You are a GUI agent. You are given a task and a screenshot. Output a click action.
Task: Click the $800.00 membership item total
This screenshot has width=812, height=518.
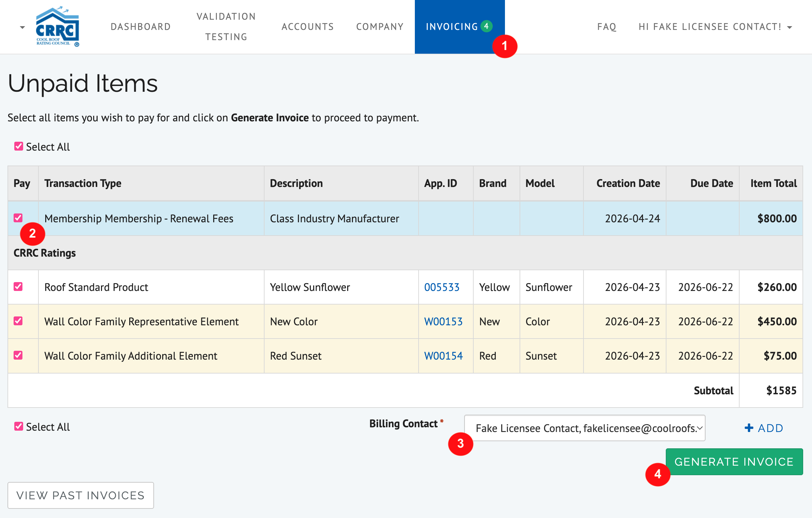coord(777,219)
